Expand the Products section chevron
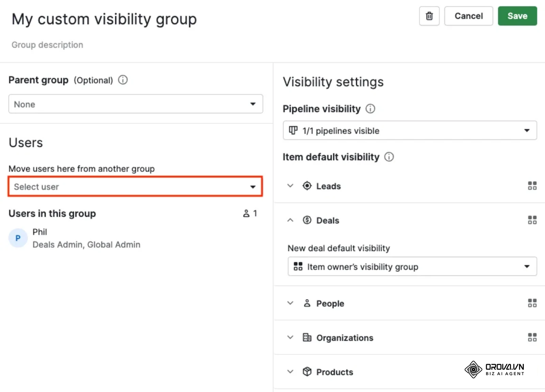Image resolution: width=545 pixels, height=392 pixels. (290, 372)
